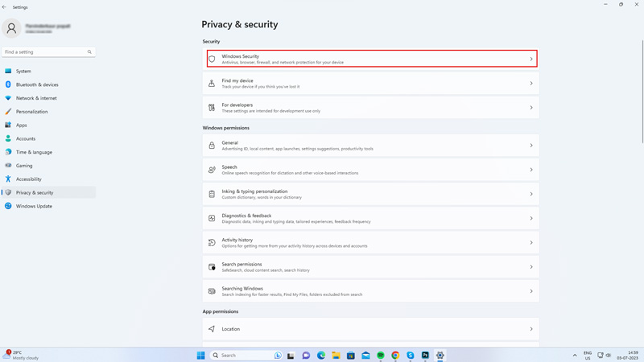Click the Find a setting search box
644x362 pixels.
48,52
